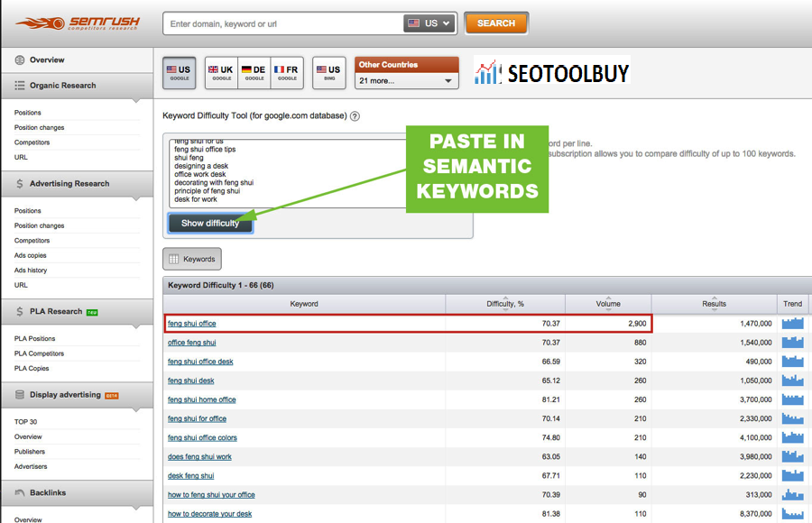Image resolution: width=812 pixels, height=523 pixels.
Task: View trend chart for feng shui for office
Action: click(792, 418)
